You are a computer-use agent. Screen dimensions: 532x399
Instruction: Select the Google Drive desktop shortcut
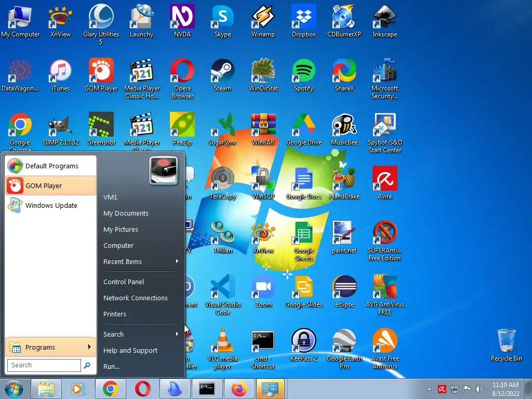[x=304, y=129]
